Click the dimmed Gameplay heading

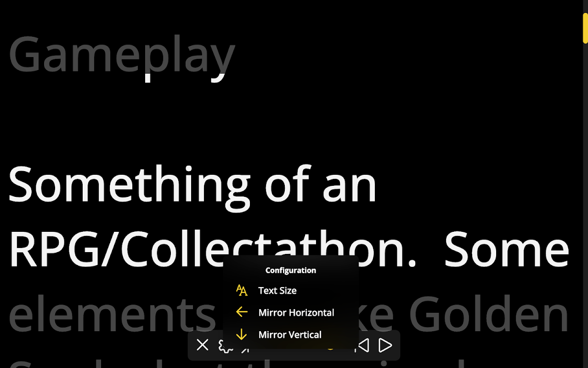pyautogui.click(x=122, y=54)
